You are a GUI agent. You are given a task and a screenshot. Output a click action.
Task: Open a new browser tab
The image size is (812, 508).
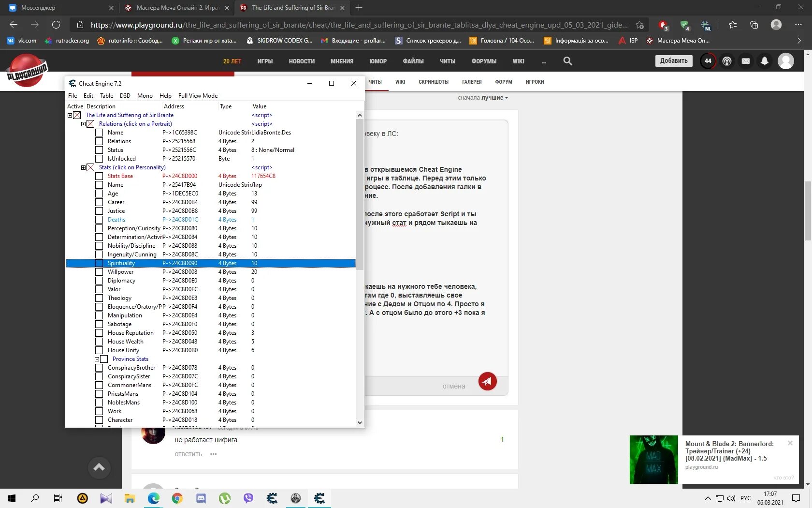click(359, 8)
